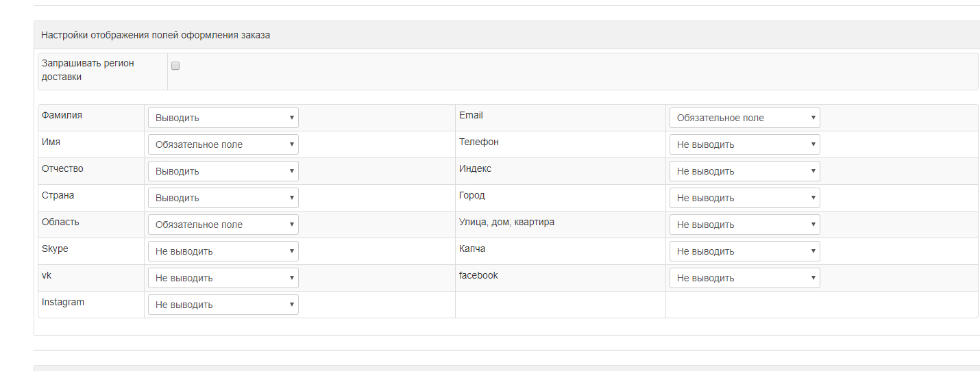The image size is (980, 371).
Task: Enable the Запрашивать регион доставки checkbox
Action: tap(175, 66)
